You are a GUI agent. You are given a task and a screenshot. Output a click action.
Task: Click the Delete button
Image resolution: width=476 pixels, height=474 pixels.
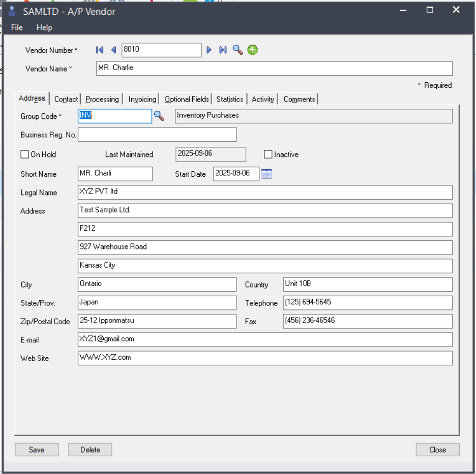pyautogui.click(x=90, y=450)
